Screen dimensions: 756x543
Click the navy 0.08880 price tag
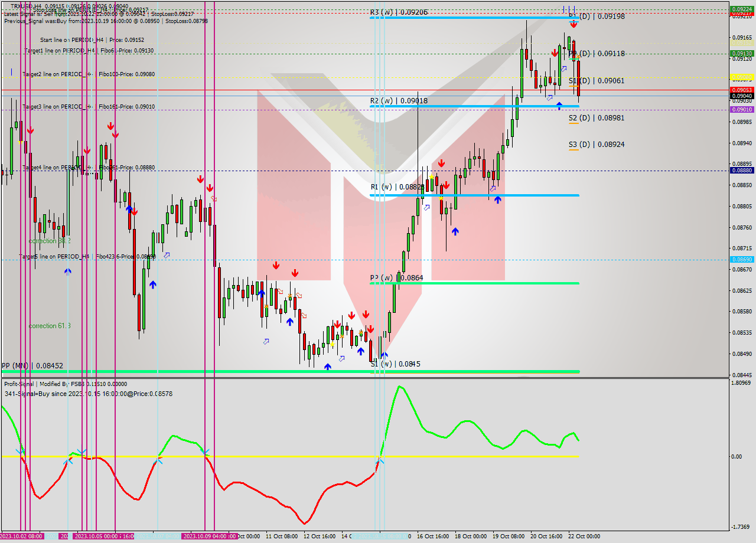742,170
